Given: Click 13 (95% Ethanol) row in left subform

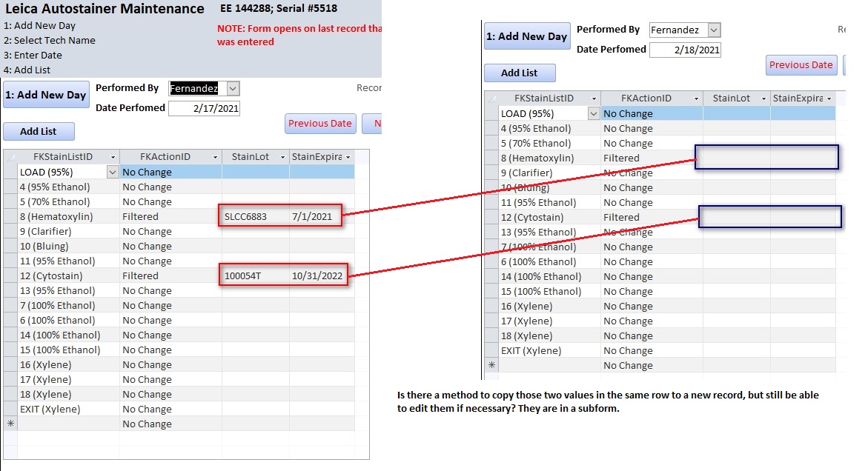Looking at the screenshot, I should point(179,291).
